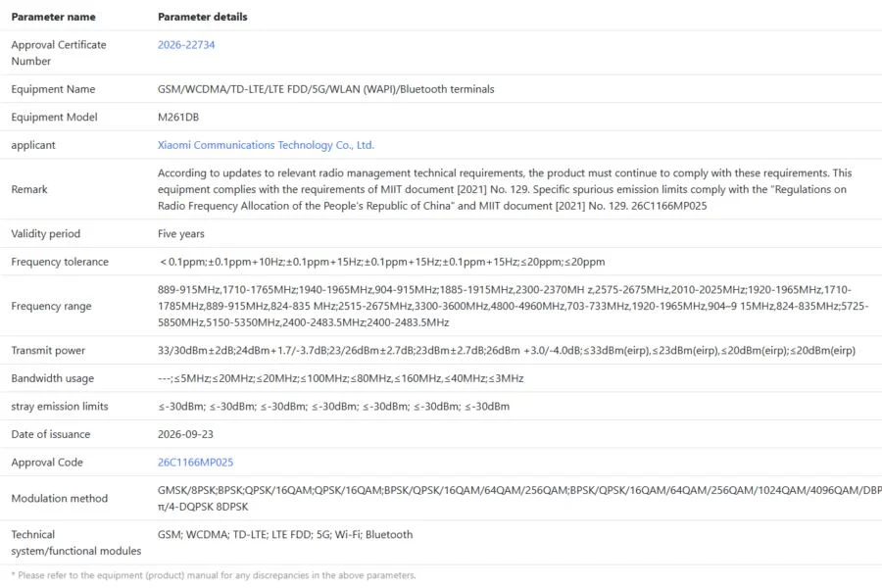
Task: Open the approval code 26C1166MP025 link
Action: [x=195, y=463]
